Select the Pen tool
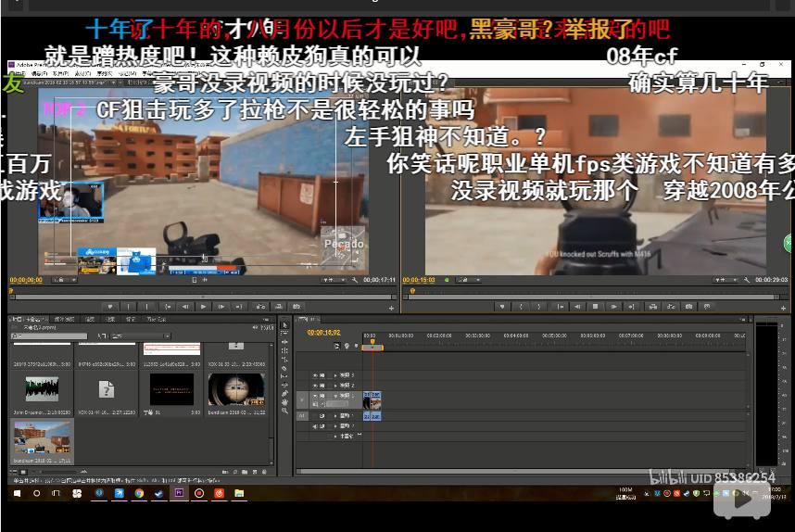Image resolution: width=795 pixels, height=532 pixels. (x=284, y=394)
